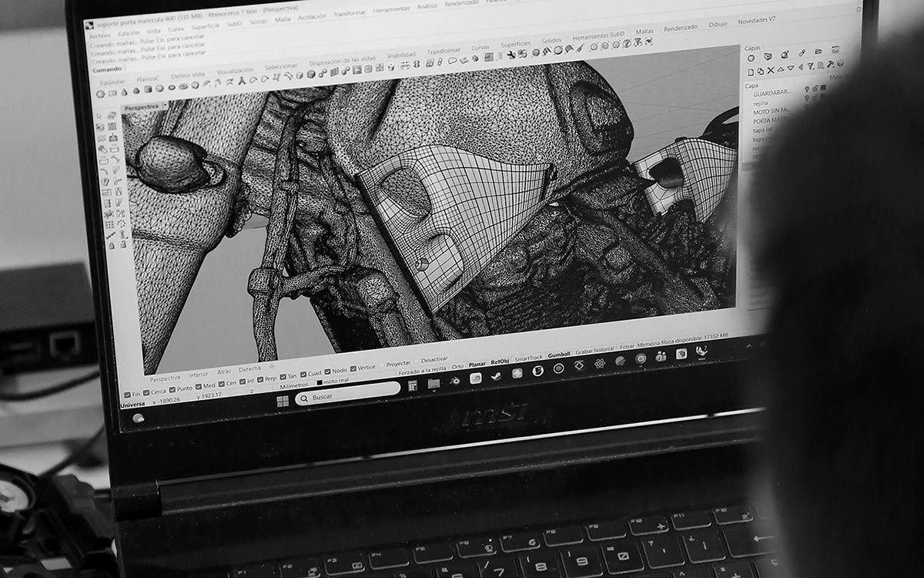Viewport: 924px width, 578px height.
Task: Toggle the Perp osnap checkbox
Action: (260, 378)
